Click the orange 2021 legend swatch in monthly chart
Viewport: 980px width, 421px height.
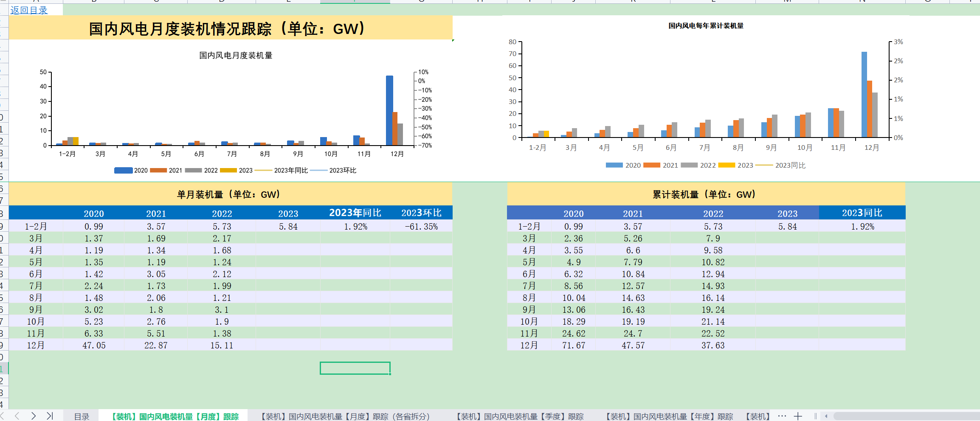tap(158, 170)
